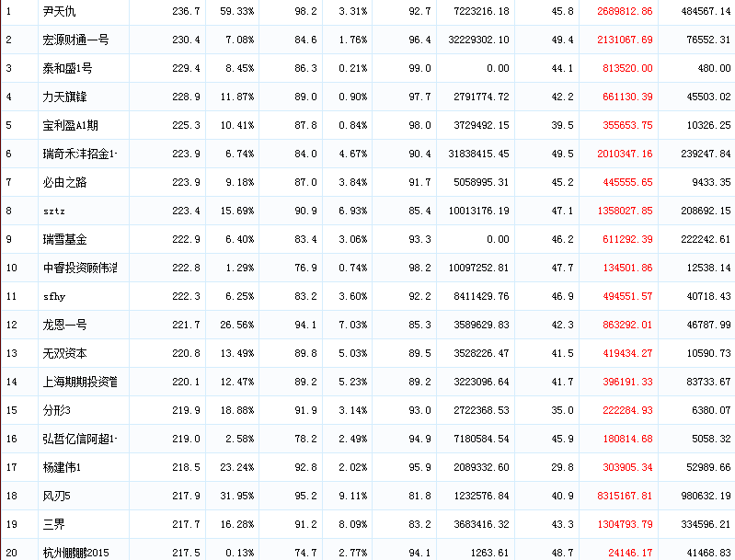Viewport: 735px width, 560px height.
Task: Select the name 泰和盛1号 in row 3
Action: [x=67, y=68]
